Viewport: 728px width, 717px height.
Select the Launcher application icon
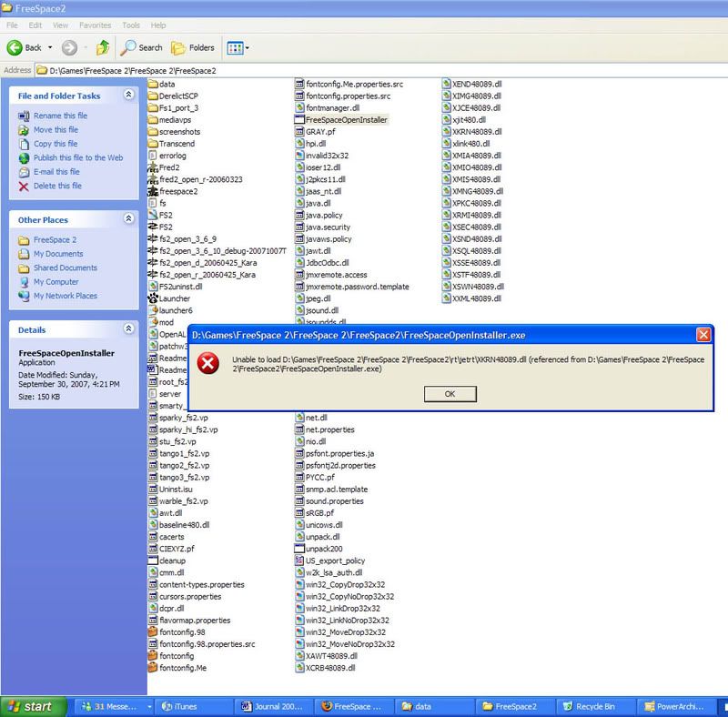tap(153, 298)
